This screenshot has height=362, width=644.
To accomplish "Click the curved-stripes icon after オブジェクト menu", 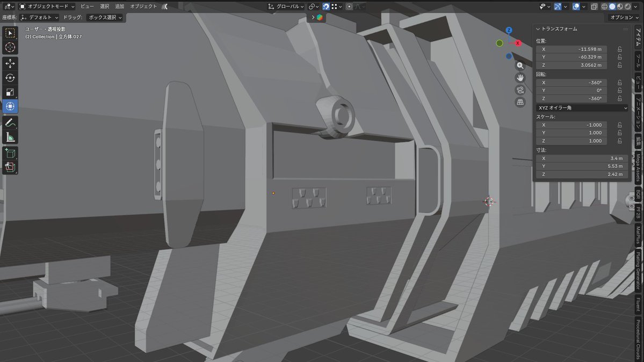I will (165, 6).
